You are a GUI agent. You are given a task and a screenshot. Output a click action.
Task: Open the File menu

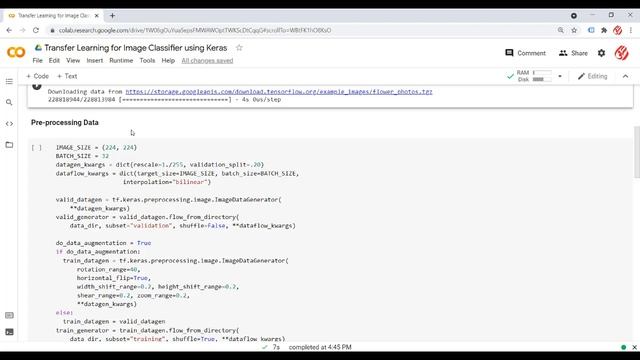point(37,60)
